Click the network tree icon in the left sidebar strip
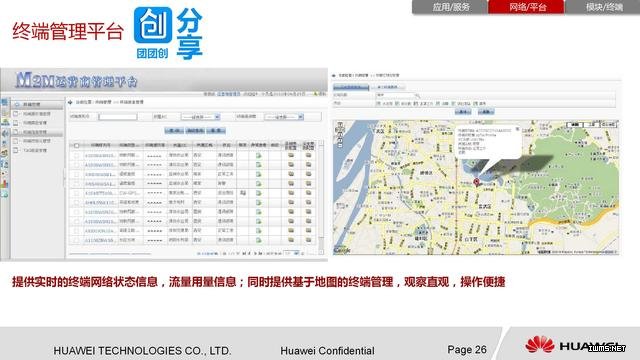640x360 pixels. pos(4,122)
